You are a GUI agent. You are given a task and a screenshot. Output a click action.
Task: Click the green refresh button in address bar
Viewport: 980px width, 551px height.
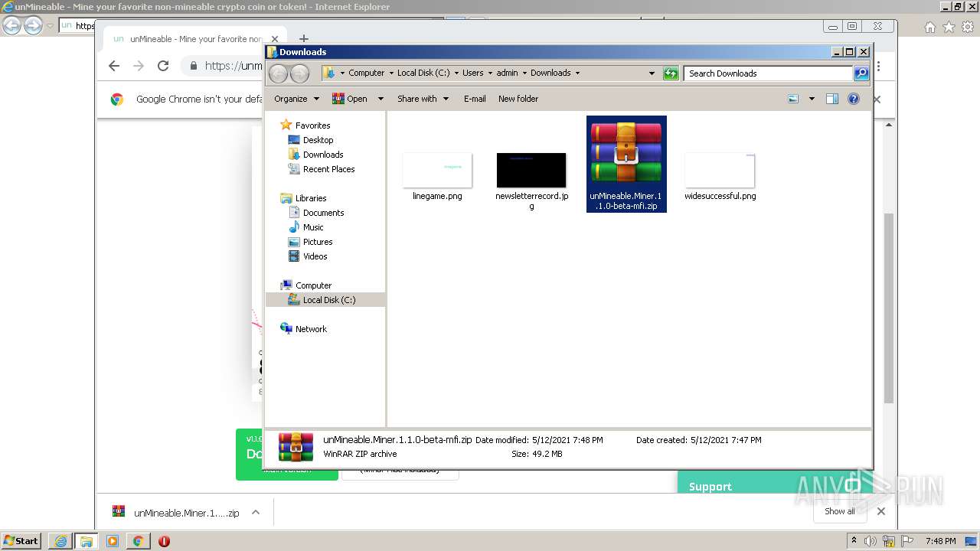click(671, 73)
